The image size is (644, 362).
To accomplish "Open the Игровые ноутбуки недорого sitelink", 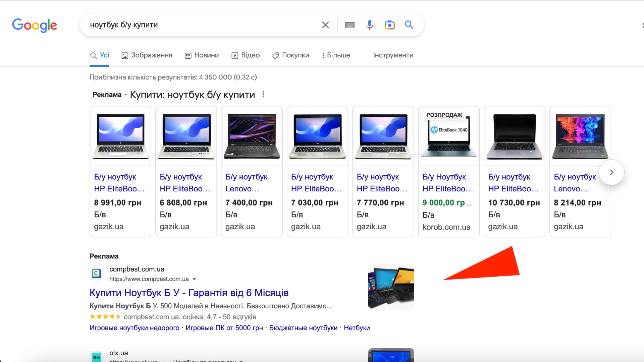I will [135, 328].
